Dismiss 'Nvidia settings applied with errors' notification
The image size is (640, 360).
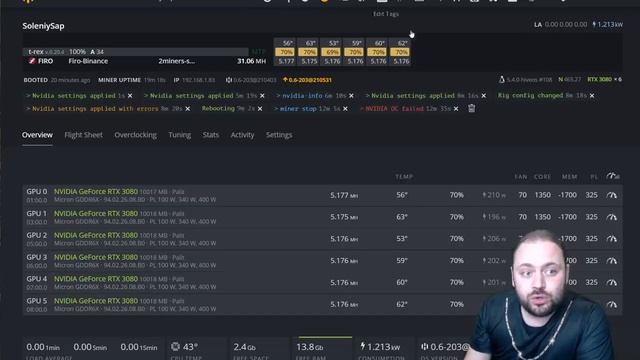click(187, 109)
